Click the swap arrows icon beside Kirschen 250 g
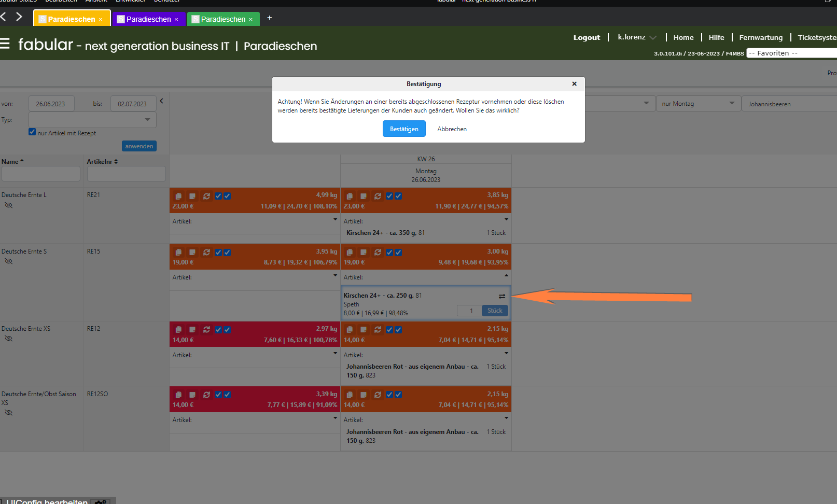The width and height of the screenshot is (837, 504). tap(501, 296)
